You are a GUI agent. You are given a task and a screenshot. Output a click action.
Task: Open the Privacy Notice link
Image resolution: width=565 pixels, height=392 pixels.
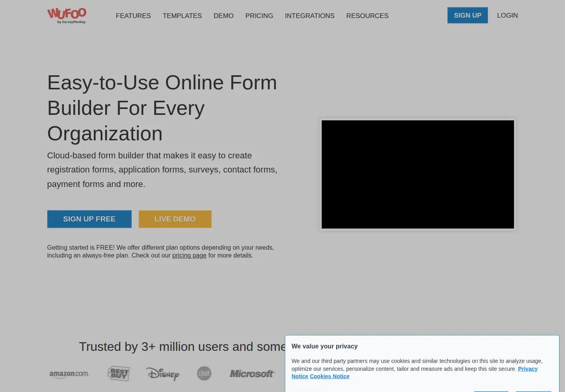(x=528, y=369)
